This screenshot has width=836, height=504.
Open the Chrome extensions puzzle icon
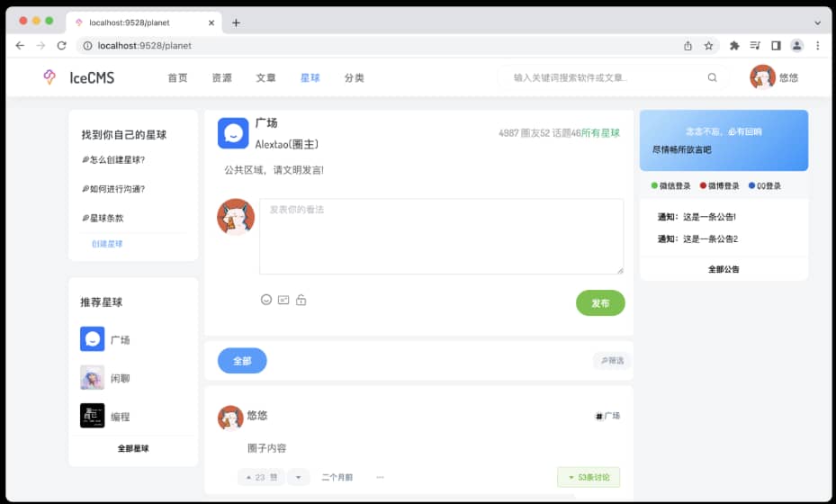(734, 45)
